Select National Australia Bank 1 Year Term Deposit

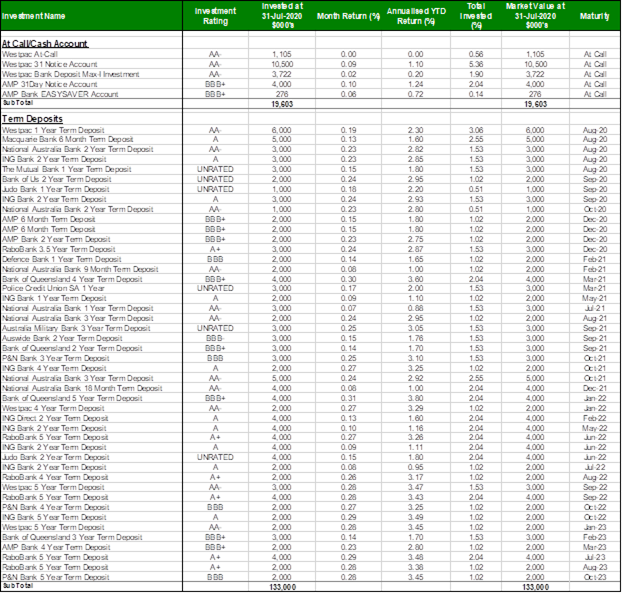(x=78, y=308)
